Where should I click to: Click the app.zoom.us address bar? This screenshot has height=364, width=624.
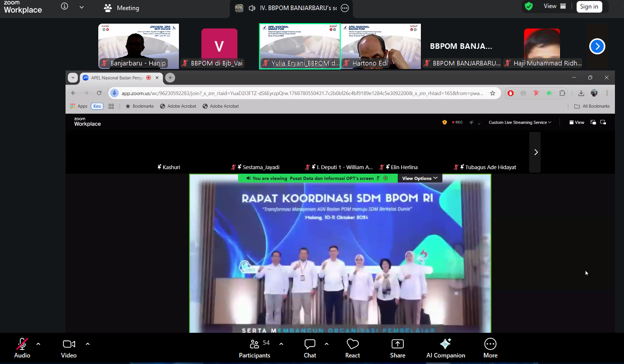[301, 93]
